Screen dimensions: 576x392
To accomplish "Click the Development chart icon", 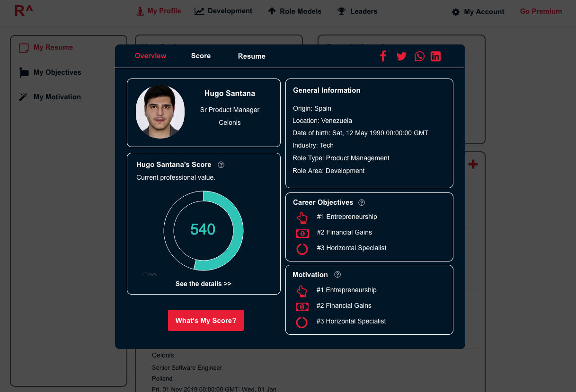I will pos(199,11).
